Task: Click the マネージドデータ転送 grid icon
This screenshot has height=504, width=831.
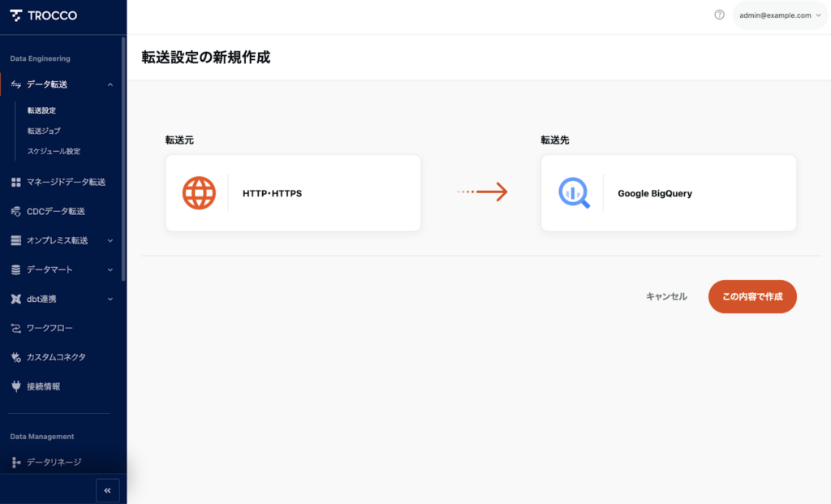Action: click(16, 182)
